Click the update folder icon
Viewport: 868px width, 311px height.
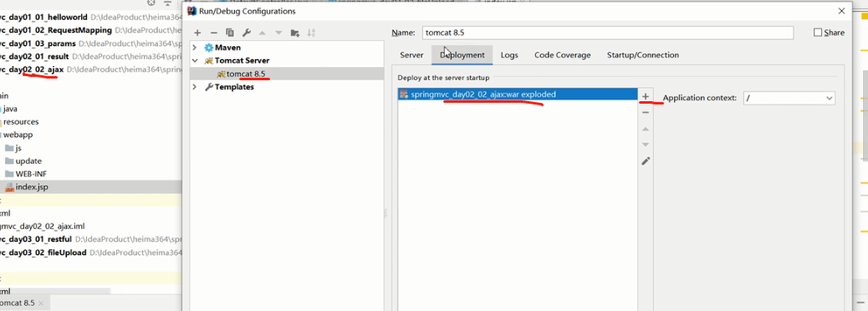[x=9, y=161]
